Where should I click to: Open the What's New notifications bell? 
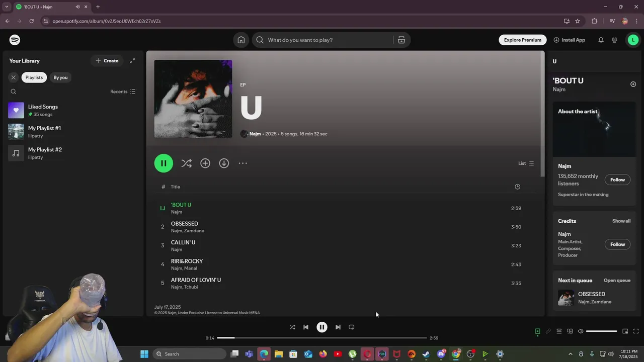click(x=601, y=40)
